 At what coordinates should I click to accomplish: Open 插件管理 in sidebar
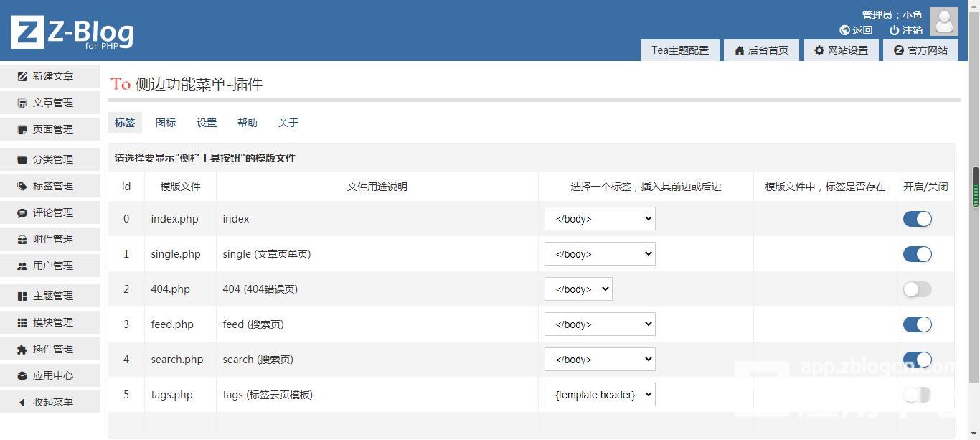tap(50, 349)
